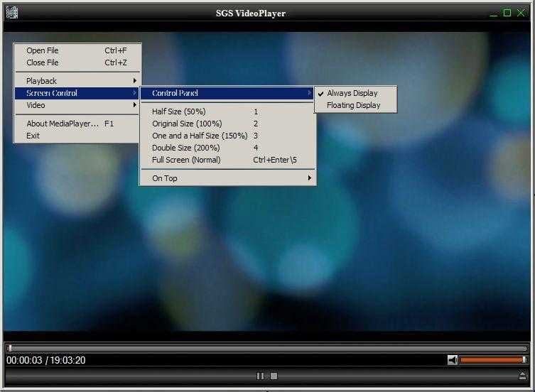
Task: Close the SGS VideoPlayer window
Action: pos(521,13)
